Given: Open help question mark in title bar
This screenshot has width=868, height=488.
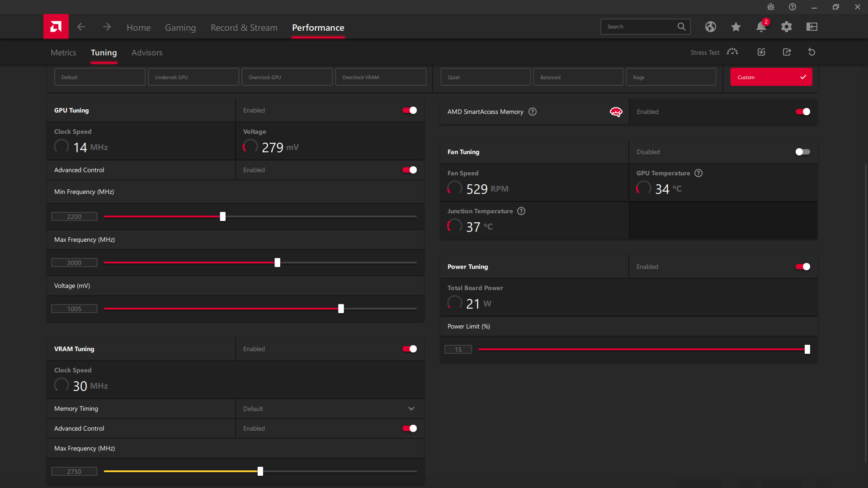Looking at the screenshot, I should click(793, 7).
